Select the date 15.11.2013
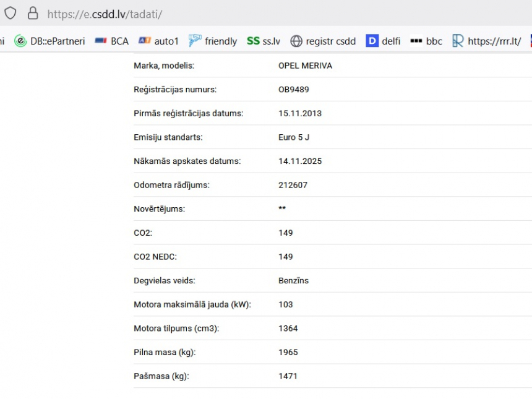Screen dimensions: 532x399 click(x=300, y=113)
